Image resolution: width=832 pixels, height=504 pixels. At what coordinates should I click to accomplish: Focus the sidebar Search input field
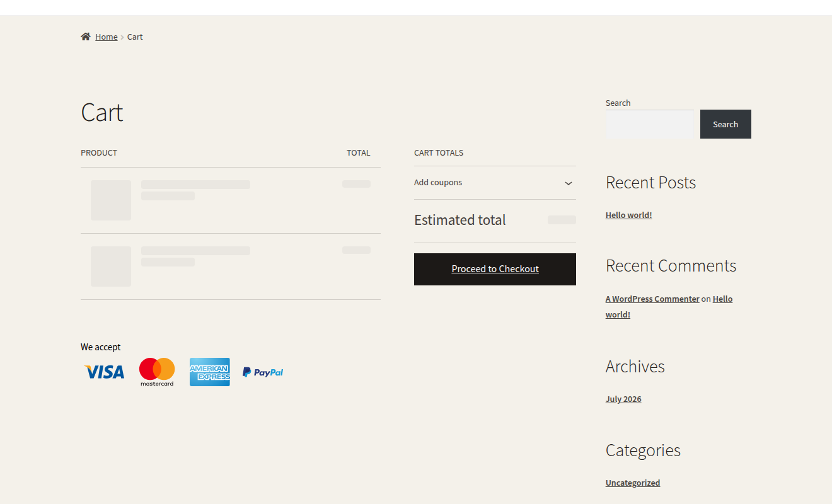tap(650, 124)
